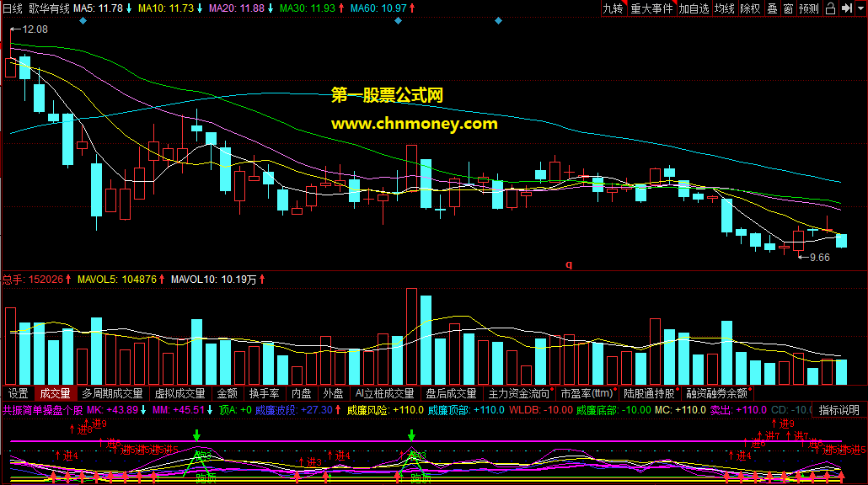Viewport: 868px width, 485px height.
Task: Click the rightmost blue diamond event marker
Action: coord(498,21)
